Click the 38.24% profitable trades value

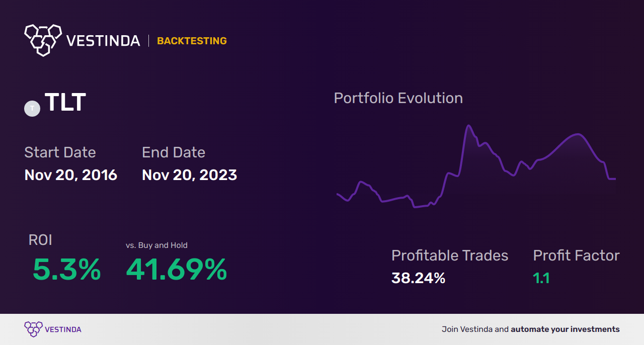click(x=419, y=278)
